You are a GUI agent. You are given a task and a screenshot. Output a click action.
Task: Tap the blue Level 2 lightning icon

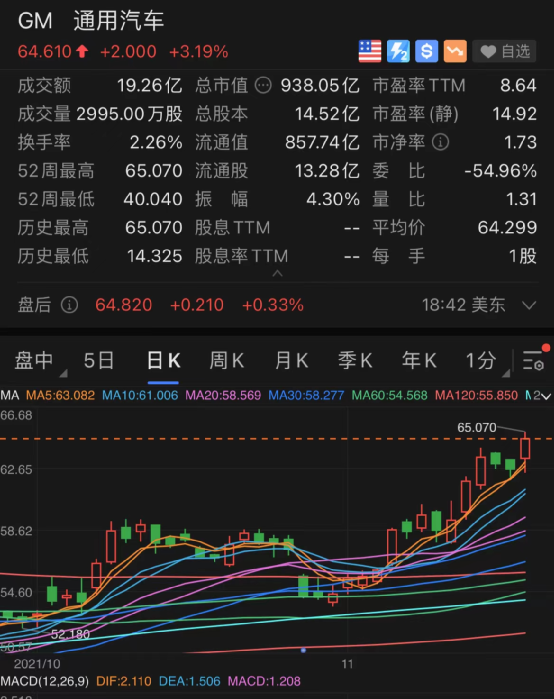tap(398, 51)
